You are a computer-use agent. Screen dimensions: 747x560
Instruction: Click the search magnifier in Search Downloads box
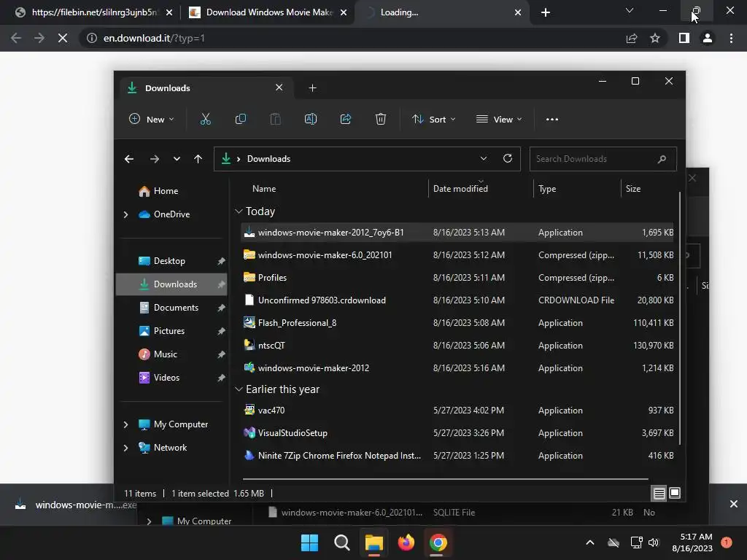coord(662,159)
